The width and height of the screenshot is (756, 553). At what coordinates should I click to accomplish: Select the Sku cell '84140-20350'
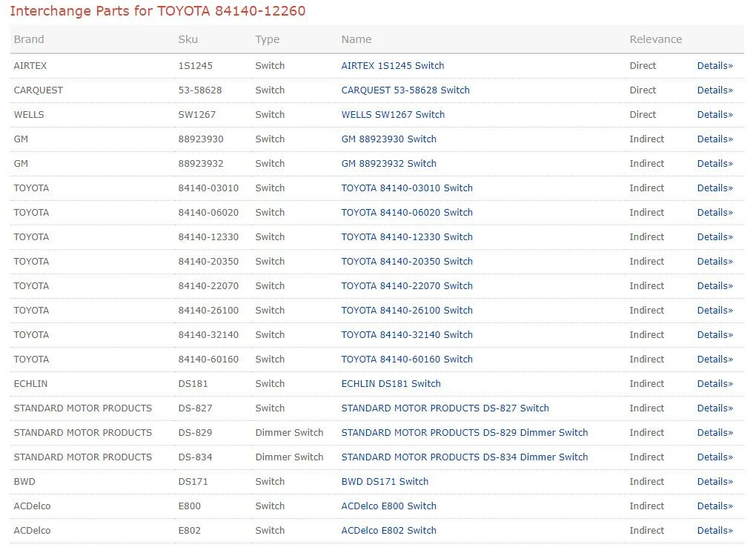[x=208, y=262]
